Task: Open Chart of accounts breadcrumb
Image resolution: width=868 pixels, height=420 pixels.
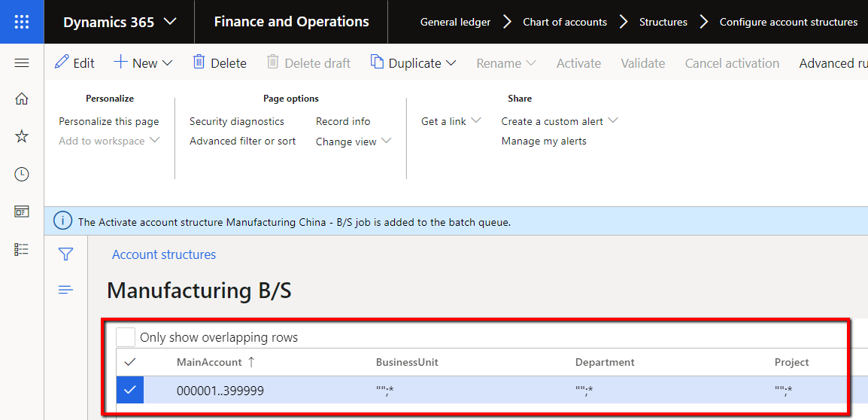Action: pyautogui.click(x=565, y=22)
